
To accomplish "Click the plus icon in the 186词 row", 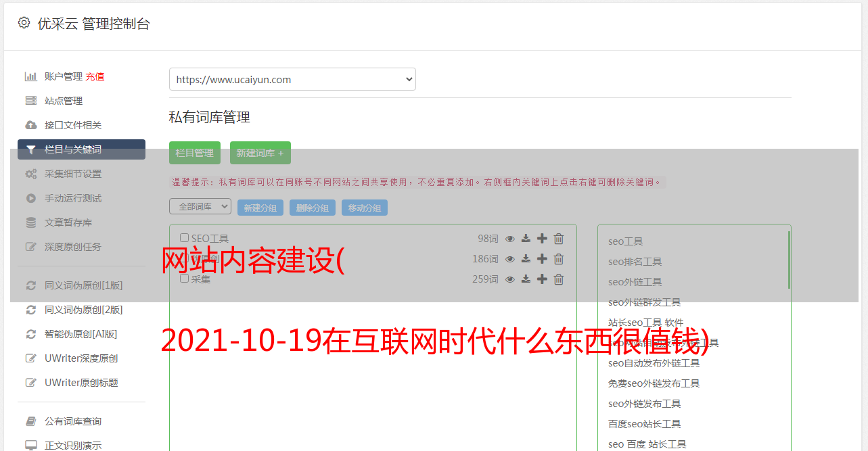I will pos(542,259).
